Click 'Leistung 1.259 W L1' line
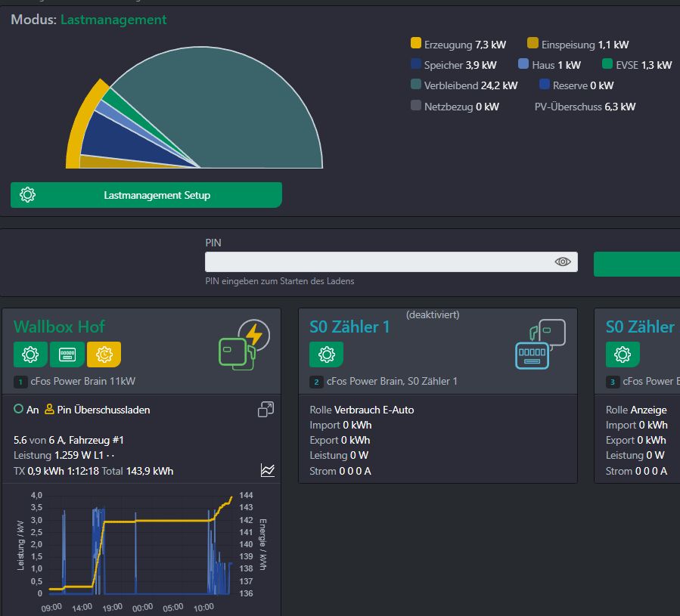The height and width of the screenshot is (616, 680). [64, 456]
